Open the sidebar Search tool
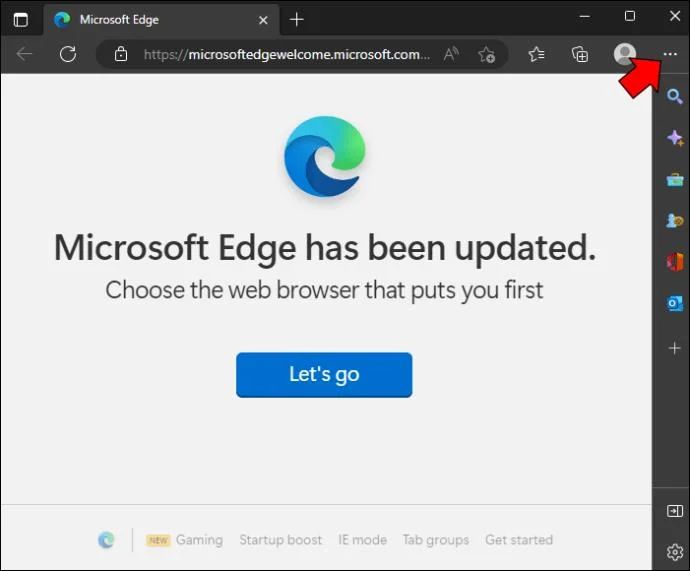The width and height of the screenshot is (690, 571). 674,96
